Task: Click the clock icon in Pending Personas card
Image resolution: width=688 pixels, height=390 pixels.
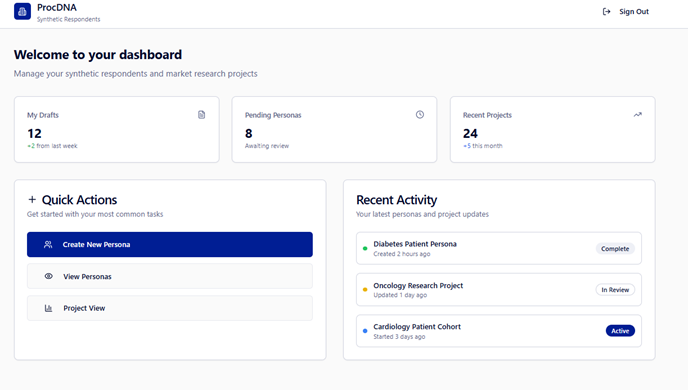Action: pos(420,114)
